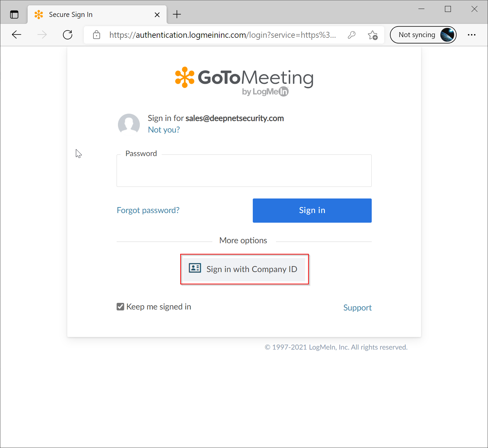
Task: Open the Not syncing profile button
Action: (423, 35)
